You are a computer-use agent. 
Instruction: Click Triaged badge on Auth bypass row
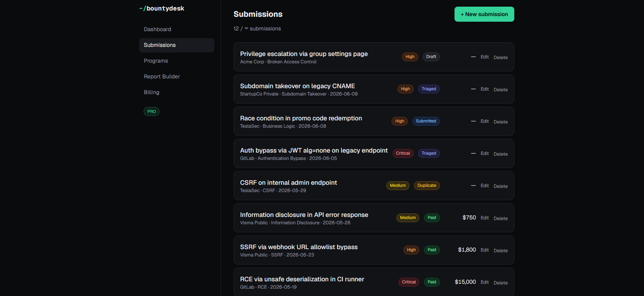click(429, 153)
